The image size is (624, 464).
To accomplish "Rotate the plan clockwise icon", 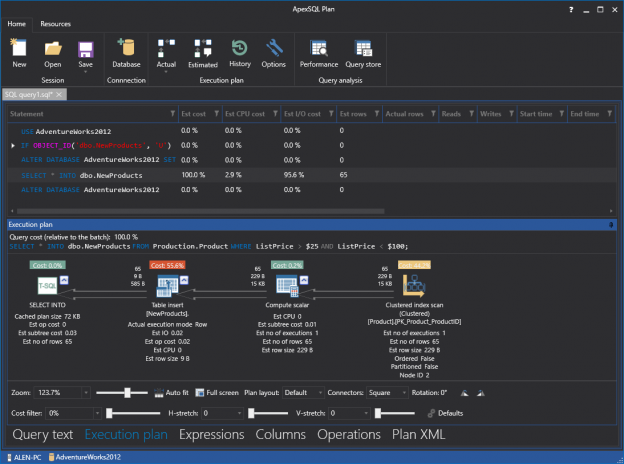I will click(x=481, y=393).
